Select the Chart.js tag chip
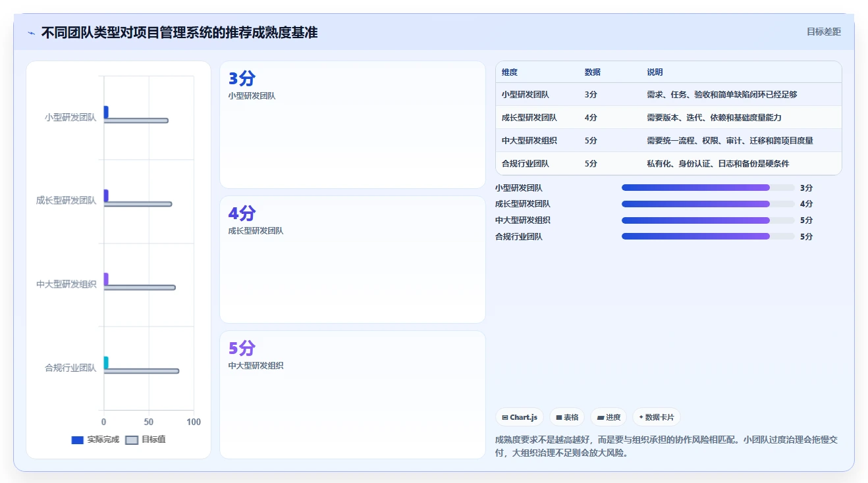This screenshot has height=483, width=868. 520,417
